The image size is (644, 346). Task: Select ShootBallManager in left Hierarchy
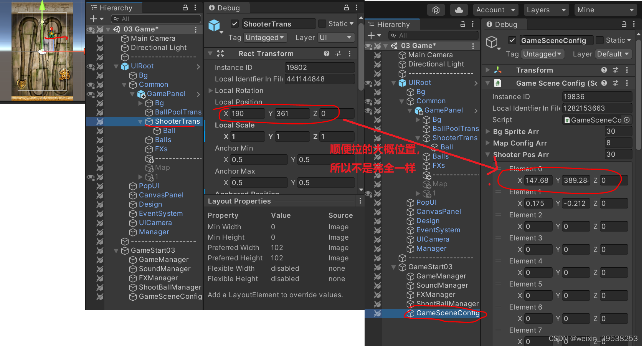(170, 287)
